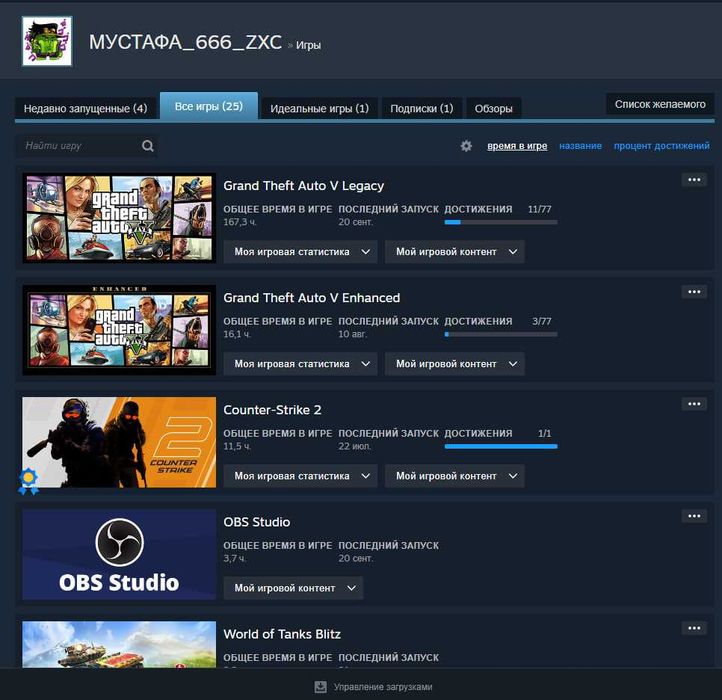Focus the 'Найти игру' search field
This screenshot has height=700, width=722.
pos(86,146)
